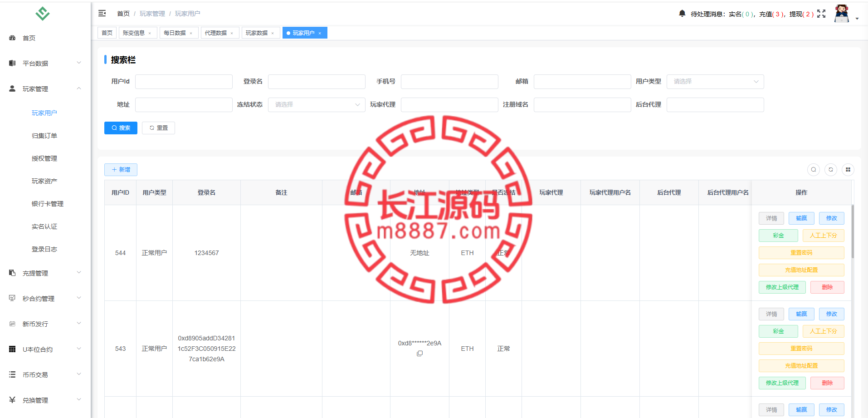
Task: Click the blue 搜索 button
Action: pos(121,128)
